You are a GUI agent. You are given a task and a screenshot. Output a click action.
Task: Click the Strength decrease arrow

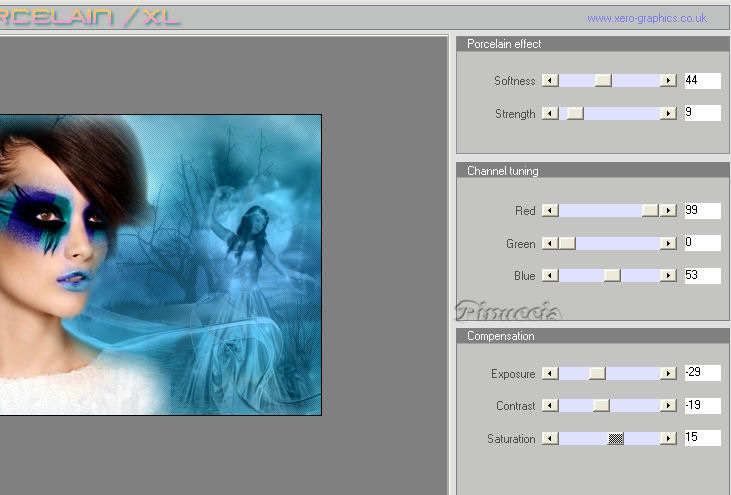550,113
